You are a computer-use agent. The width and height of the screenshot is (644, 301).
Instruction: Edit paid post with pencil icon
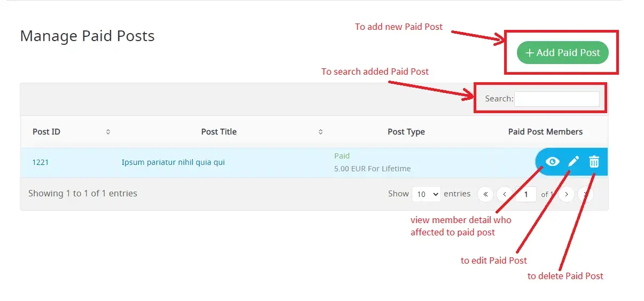(573, 161)
